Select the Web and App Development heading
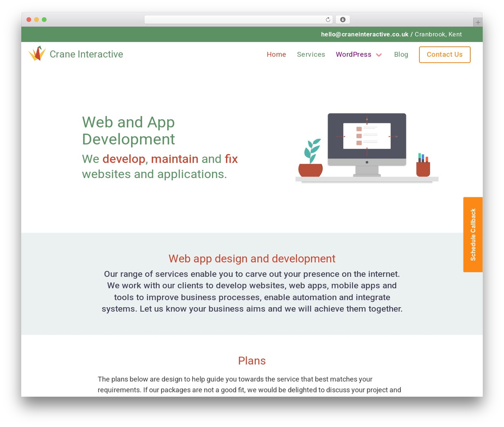Image resolution: width=504 pixels, height=427 pixels. pos(128,130)
